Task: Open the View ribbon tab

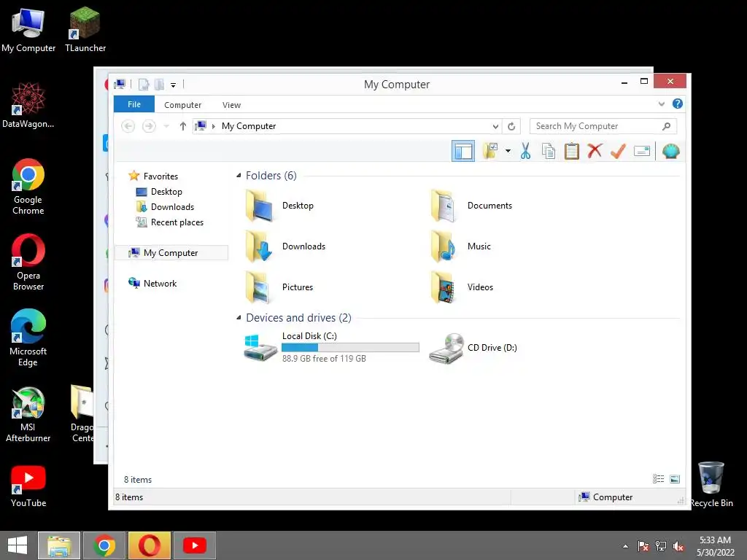Action: [231, 105]
